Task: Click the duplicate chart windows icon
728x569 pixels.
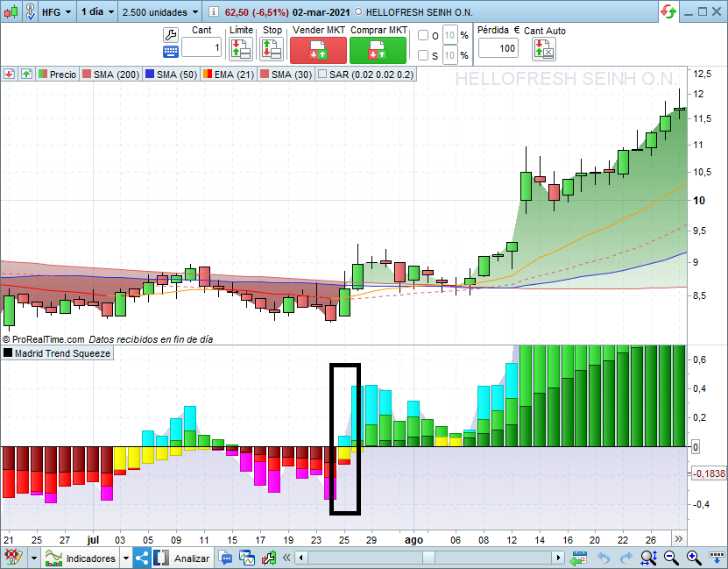Action: (x=247, y=558)
